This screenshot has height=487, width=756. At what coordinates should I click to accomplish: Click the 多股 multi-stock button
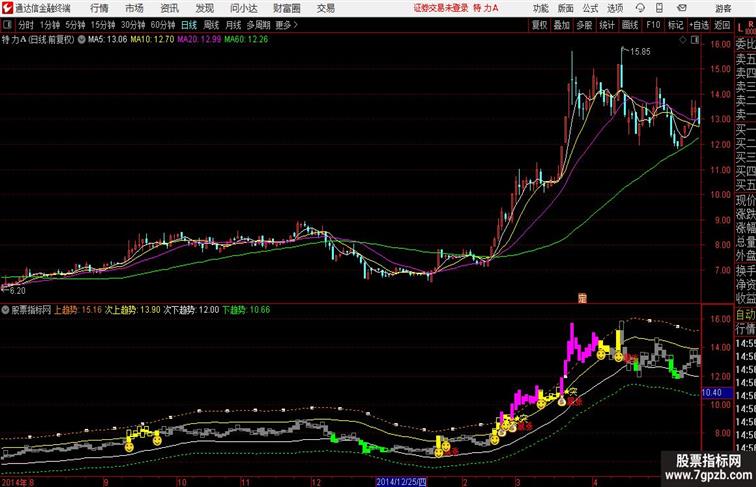coord(584,25)
